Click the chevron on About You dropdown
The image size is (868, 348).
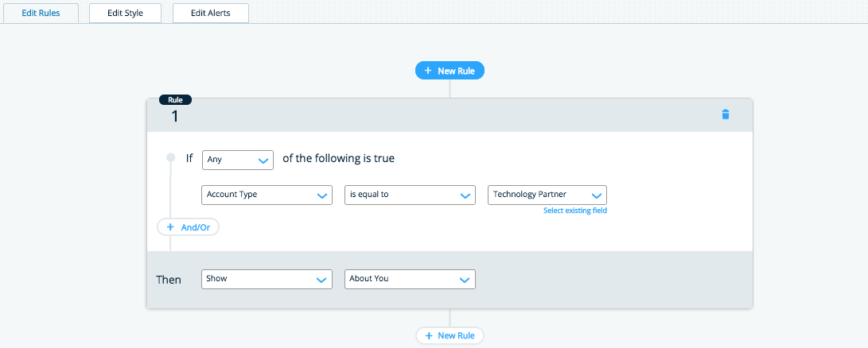[x=465, y=280]
